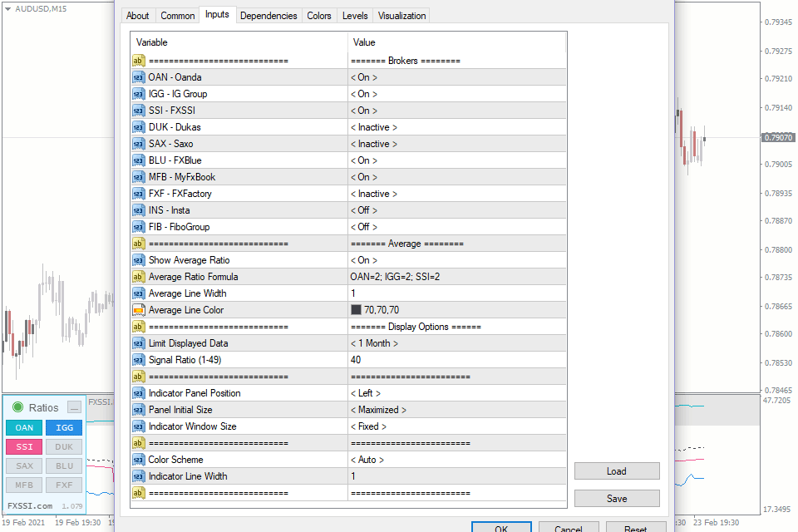Enable the FXF broker button in Ratios panel
The width and height of the screenshot is (798, 532).
[x=64, y=485]
